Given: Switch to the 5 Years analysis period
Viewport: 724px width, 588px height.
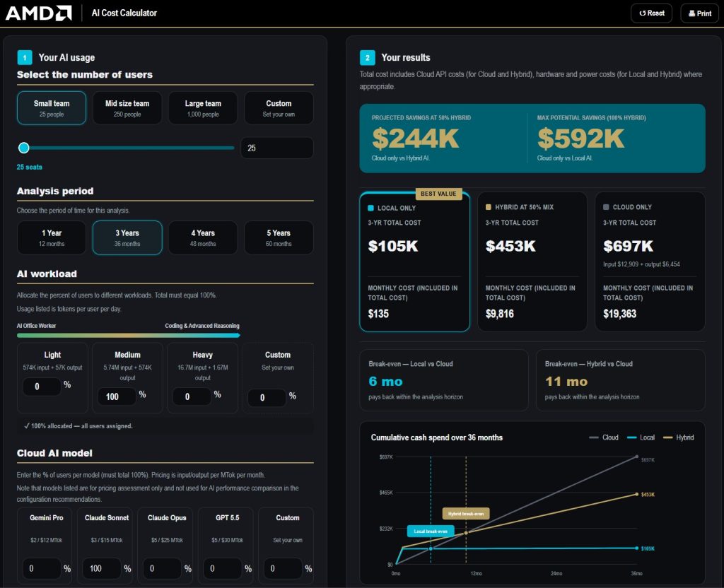Looking at the screenshot, I should pos(279,237).
